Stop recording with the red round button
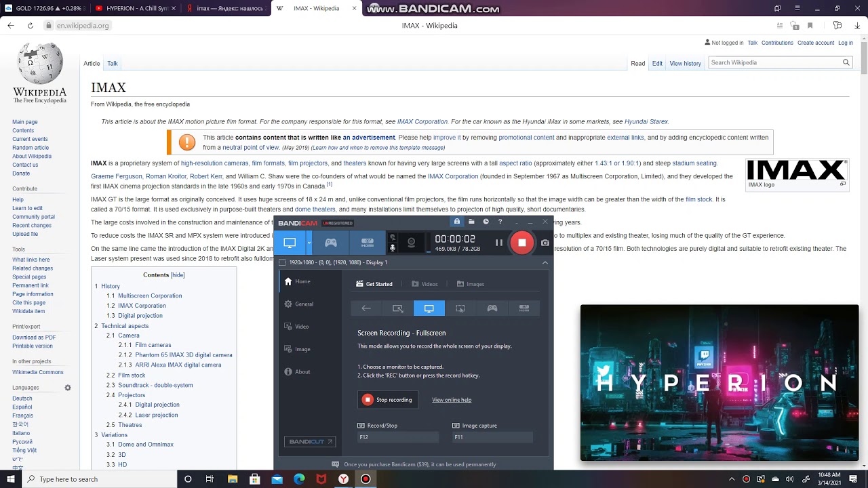Image resolution: width=868 pixels, height=488 pixels. click(x=521, y=243)
